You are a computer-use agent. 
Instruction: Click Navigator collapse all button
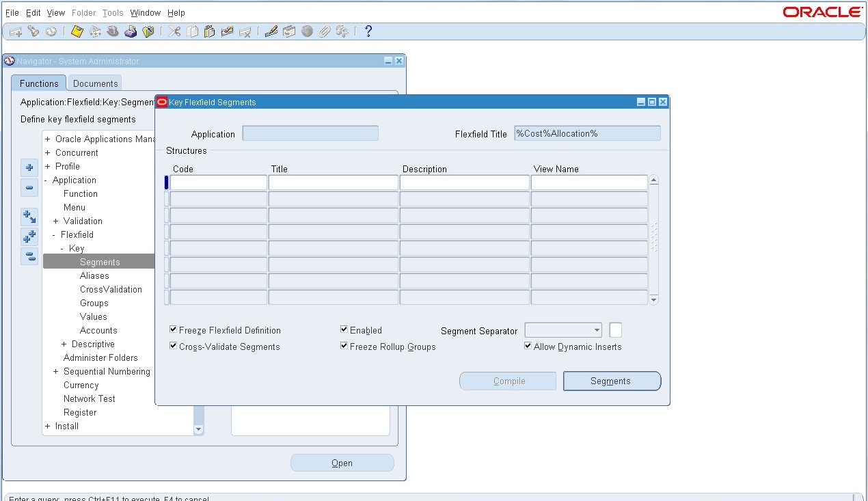[x=29, y=256]
